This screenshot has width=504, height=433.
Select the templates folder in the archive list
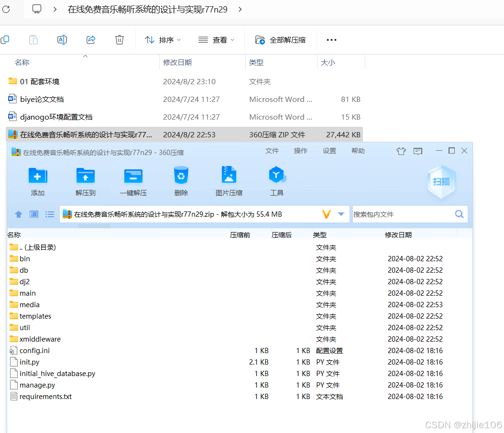34,316
